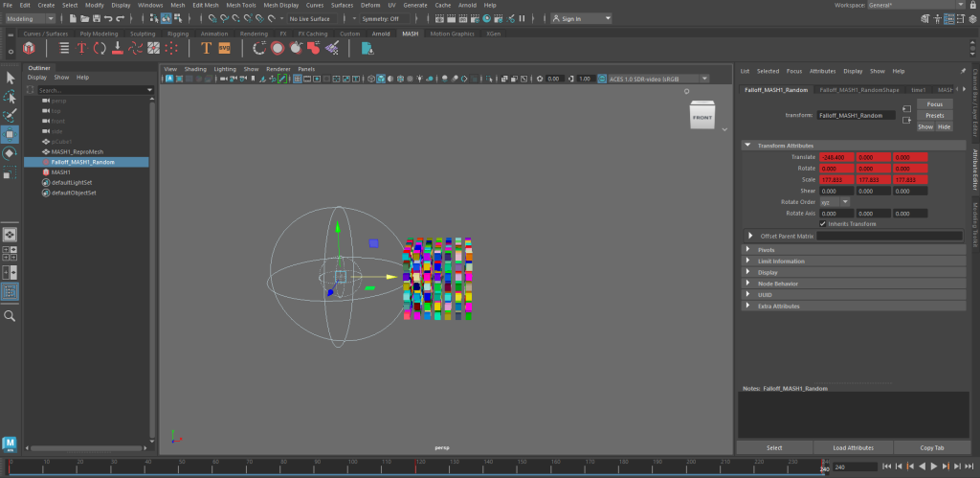Open the Modeling menu set dropdown
This screenshot has height=478, width=980.
(x=33, y=18)
